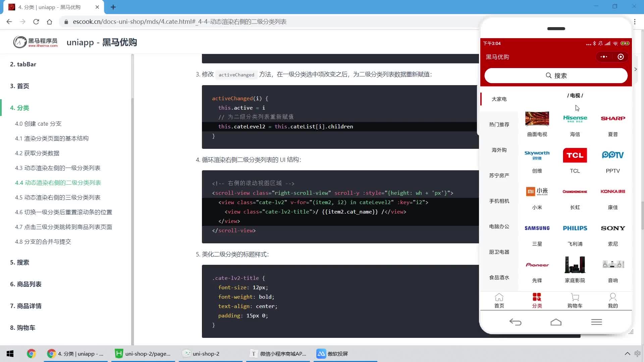Tap the PHILIPS 飞利浦 brand logo
Image resolution: width=644 pixels, height=362 pixels.
(575, 228)
